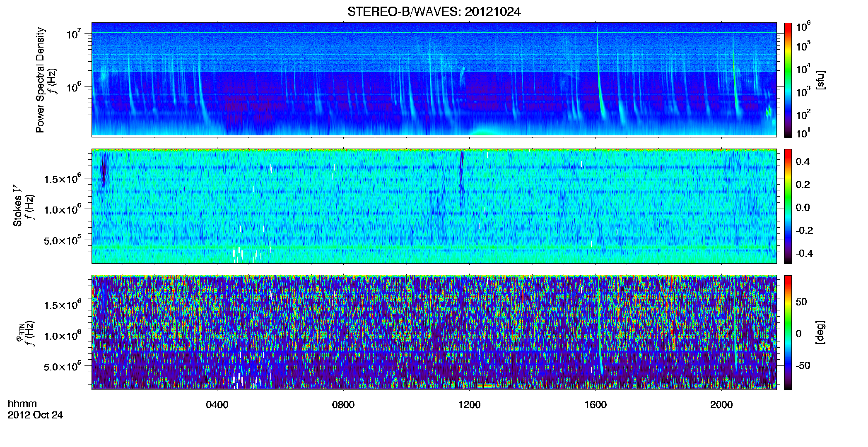Click the hhmm axis unit label
The image size is (868, 447).
coord(22,404)
